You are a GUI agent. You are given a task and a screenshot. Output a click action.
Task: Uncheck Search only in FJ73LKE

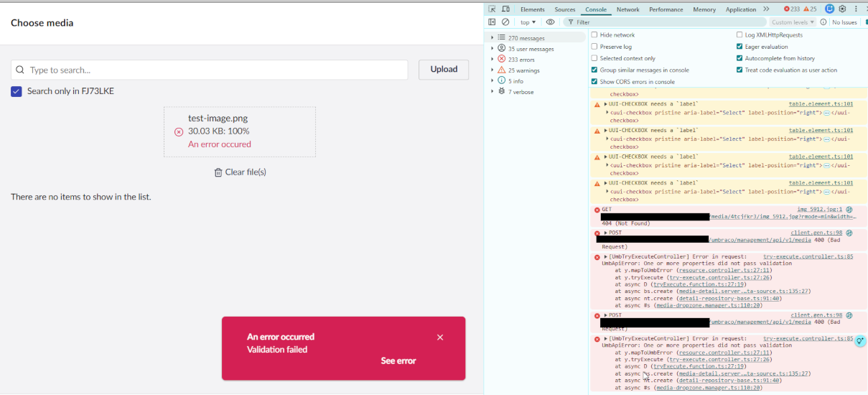click(17, 91)
